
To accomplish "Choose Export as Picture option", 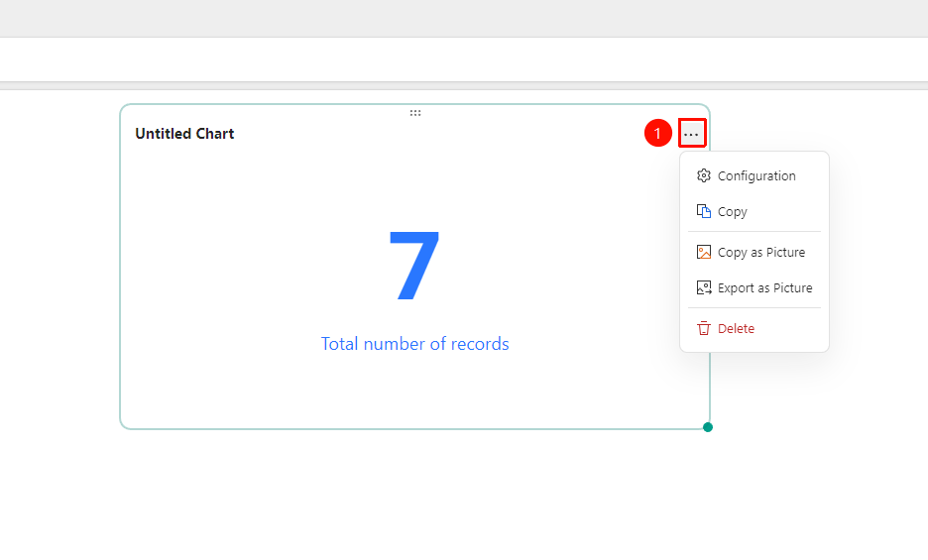I will click(x=754, y=287).
